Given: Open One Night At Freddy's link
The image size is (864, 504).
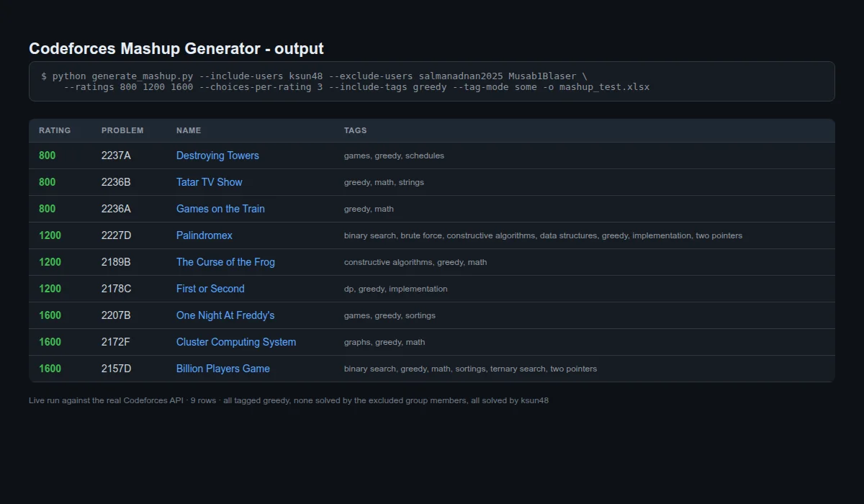Looking at the screenshot, I should click(x=225, y=315).
